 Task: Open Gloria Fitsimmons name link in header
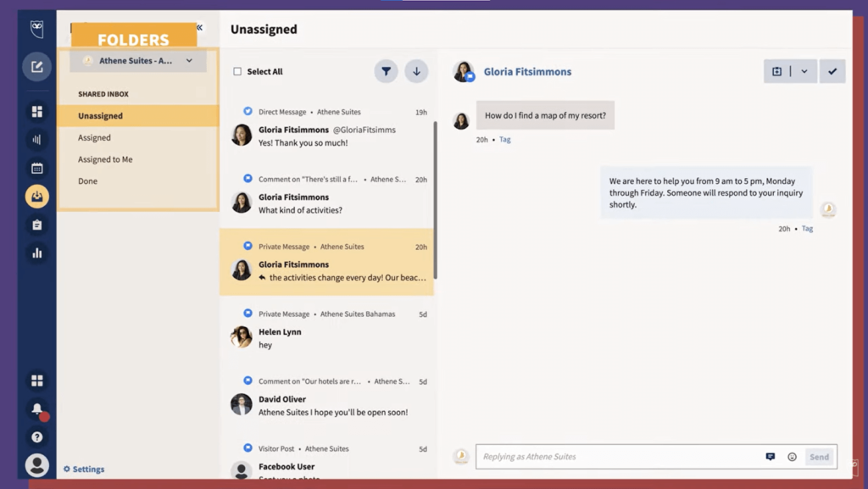point(527,71)
